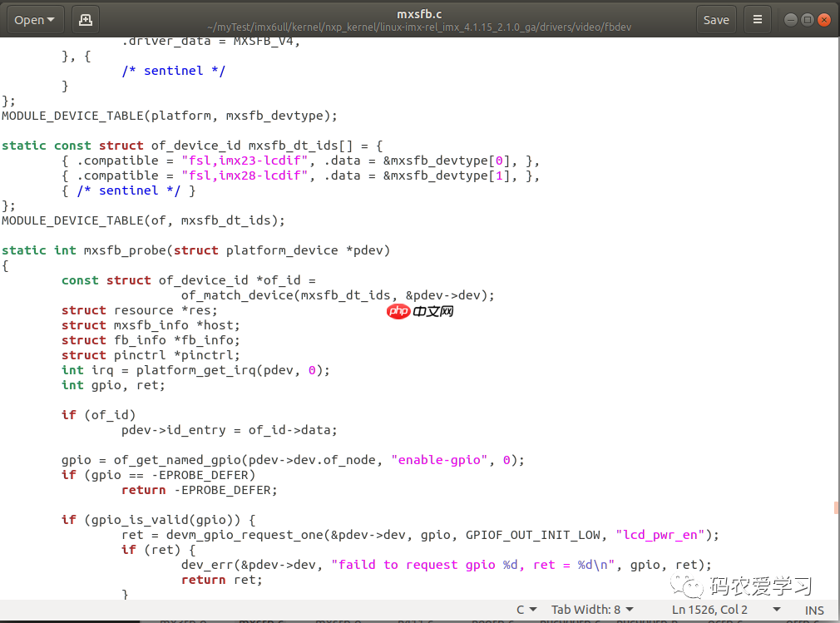Create a new document with toolbar icon
The height and width of the screenshot is (623, 840).
point(85,20)
